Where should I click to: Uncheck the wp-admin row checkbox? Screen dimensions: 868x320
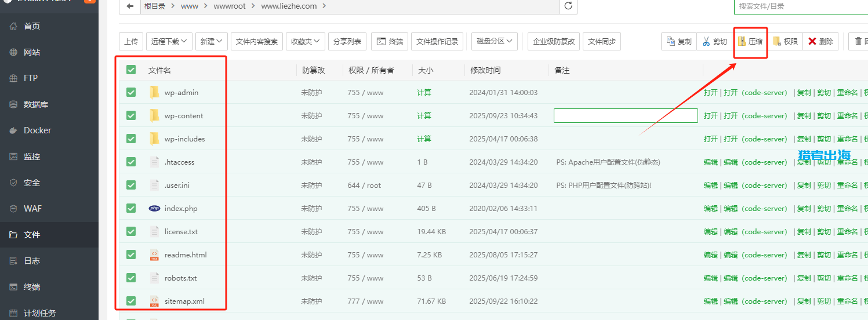pyautogui.click(x=131, y=92)
